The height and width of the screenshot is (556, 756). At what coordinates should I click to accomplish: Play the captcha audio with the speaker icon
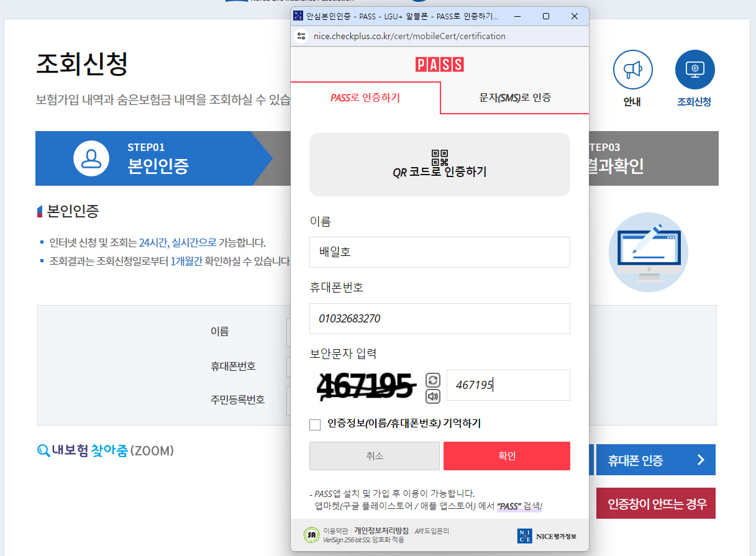(x=433, y=396)
